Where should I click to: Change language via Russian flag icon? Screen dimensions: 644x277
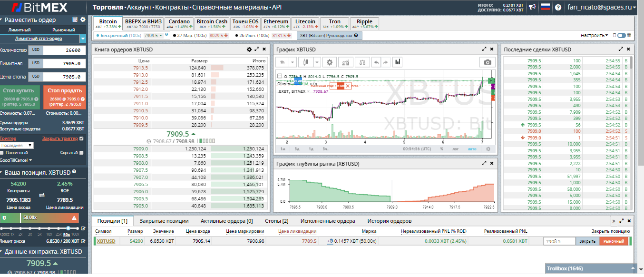(546, 7)
